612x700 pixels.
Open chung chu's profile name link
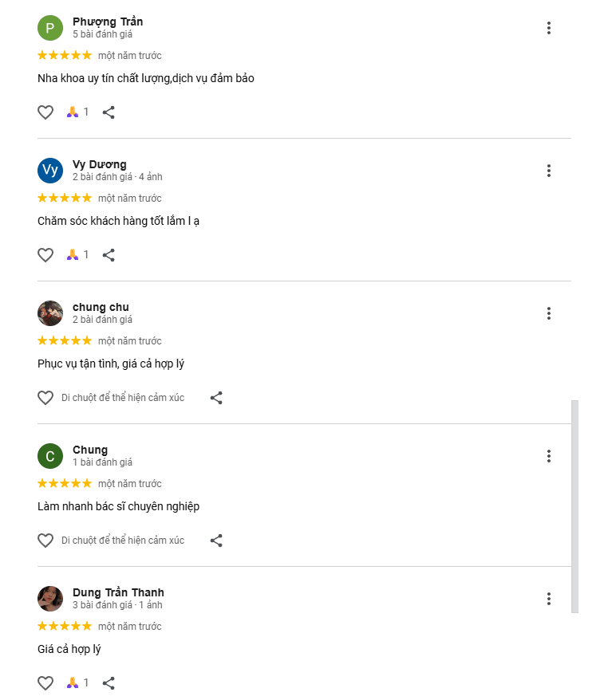click(x=101, y=307)
